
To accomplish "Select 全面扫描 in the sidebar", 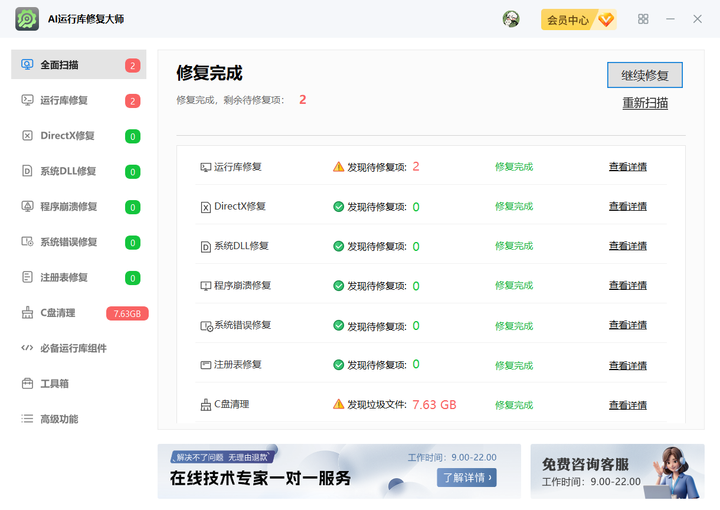I will [79, 65].
